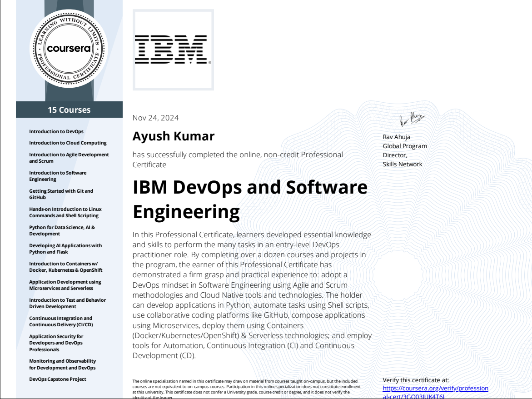Select 'Continuous Integration and Continuous Delivery (CI/CD)'

(61, 321)
